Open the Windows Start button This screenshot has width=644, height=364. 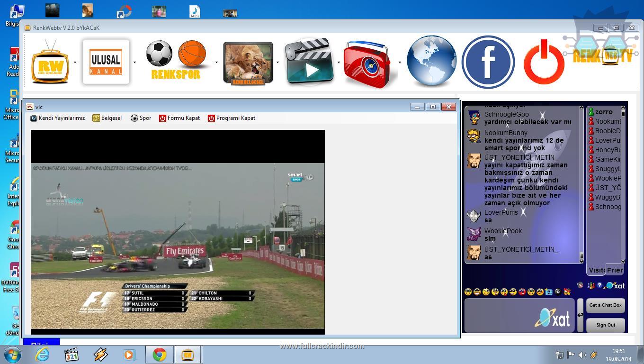13,355
